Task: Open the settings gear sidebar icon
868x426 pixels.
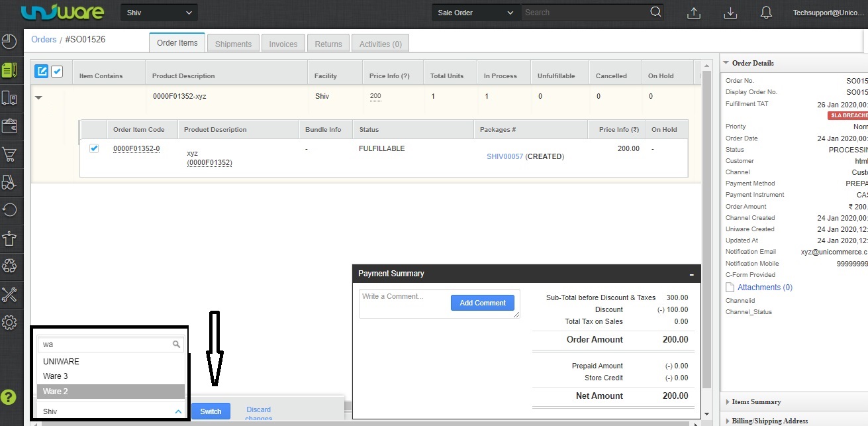Action: click(x=9, y=323)
